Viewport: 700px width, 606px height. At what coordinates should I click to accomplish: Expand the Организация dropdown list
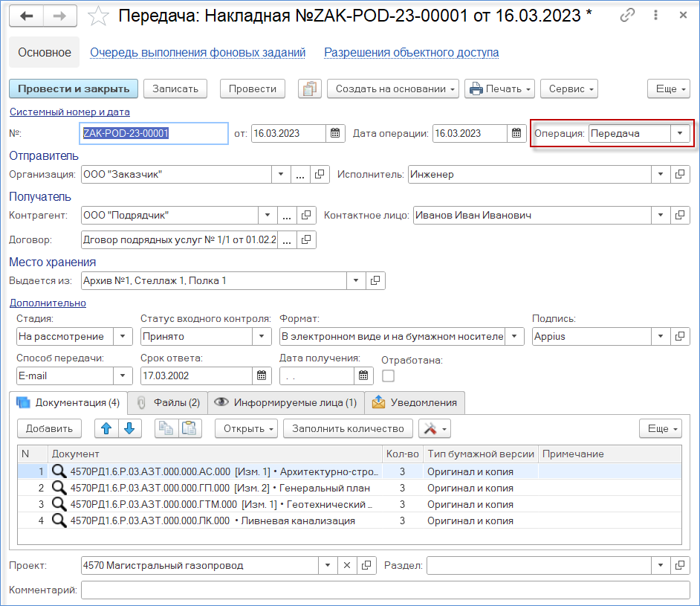point(281,174)
